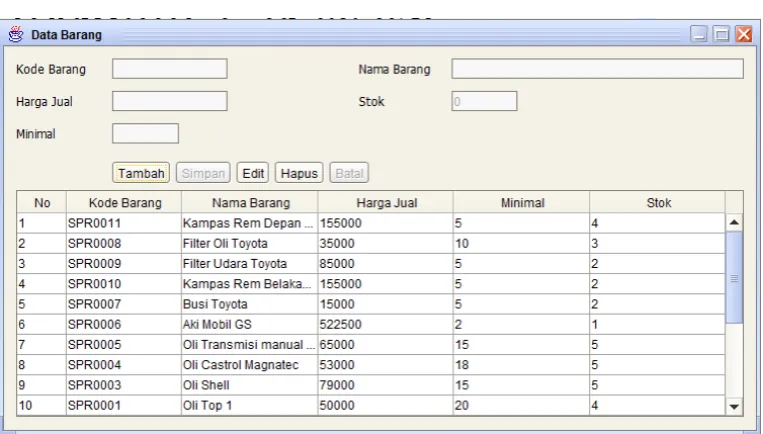Viewport: 763px width, 434px height.
Task: Select the SPR0007 cell
Action: 124,304
